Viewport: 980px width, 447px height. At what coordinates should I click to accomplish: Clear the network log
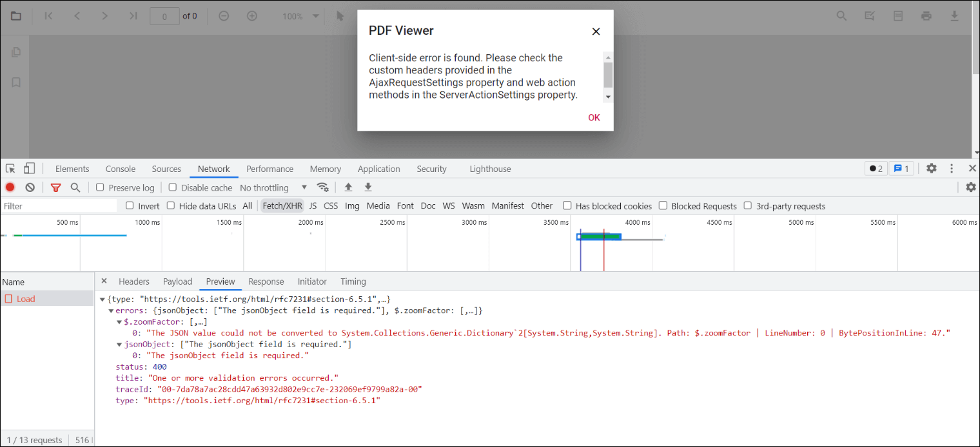tap(30, 187)
